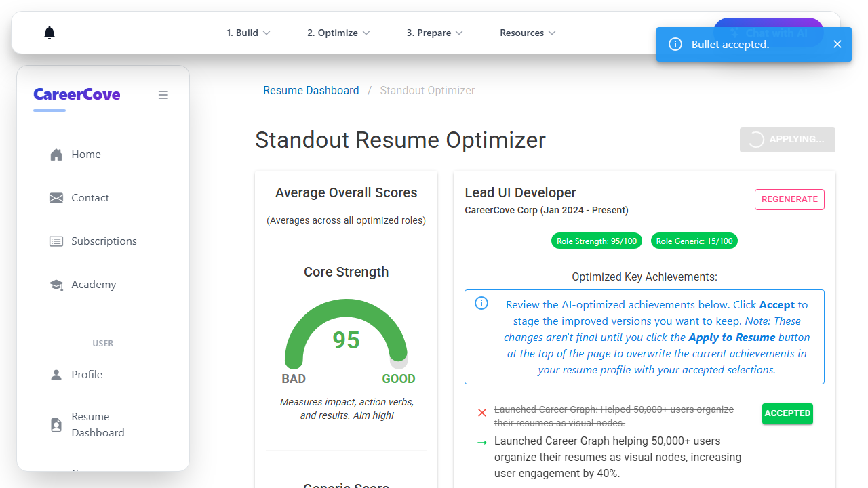The height and width of the screenshot is (488, 868).
Task: Click red X icon beside original bullet
Action: pyautogui.click(x=482, y=413)
